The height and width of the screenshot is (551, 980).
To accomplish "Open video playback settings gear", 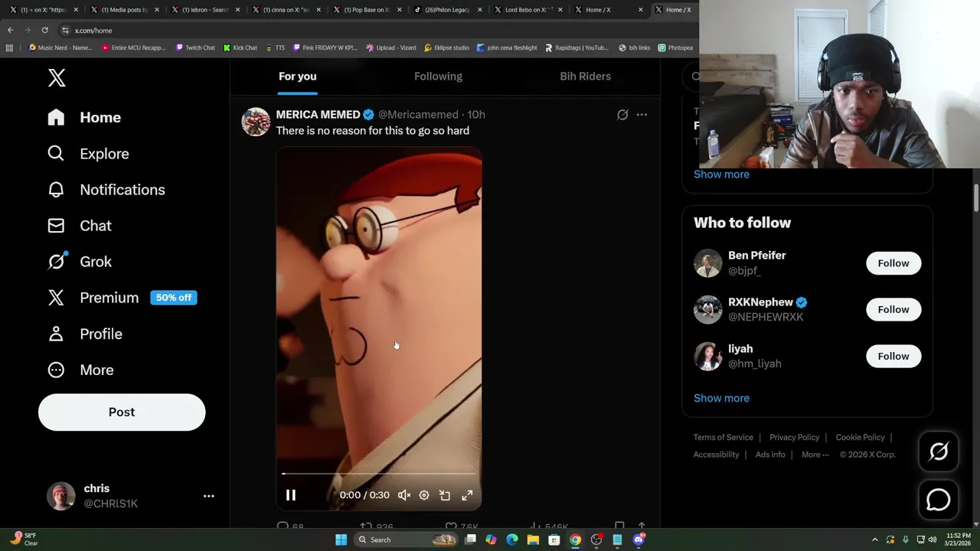I will coord(424,495).
